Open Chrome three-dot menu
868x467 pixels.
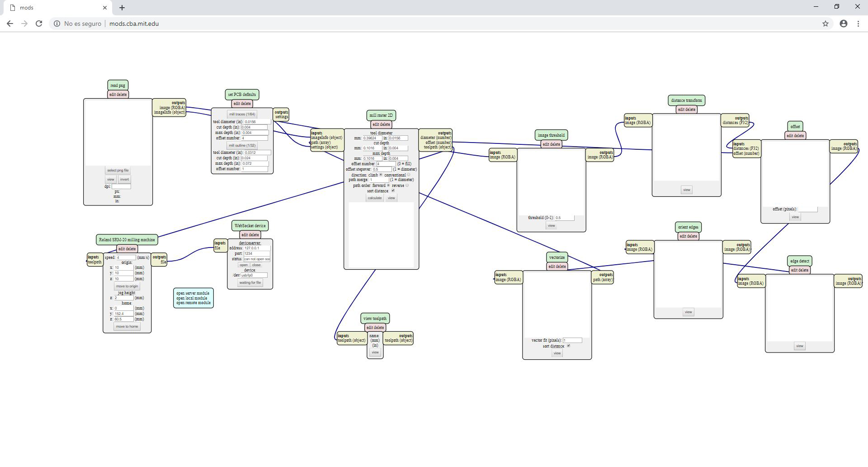pyautogui.click(x=858, y=24)
